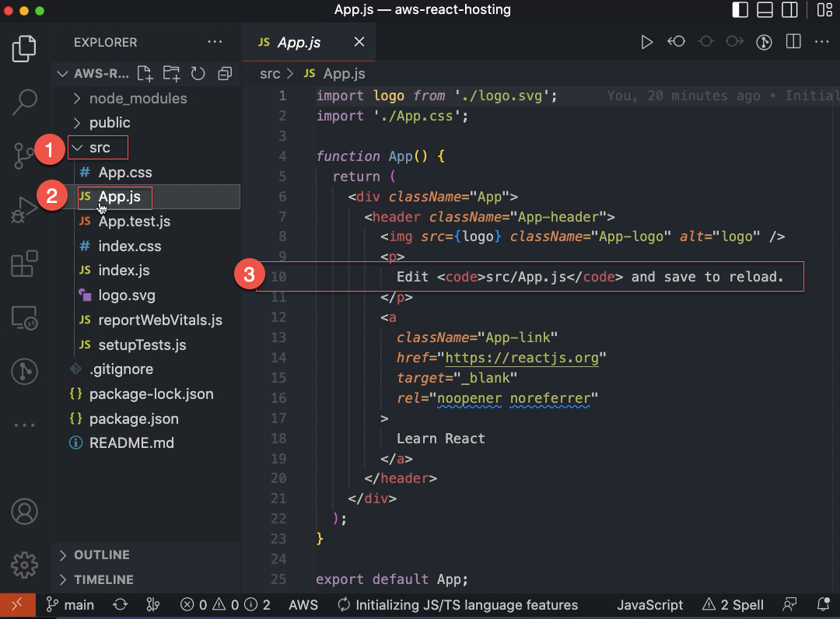
Task: Synchronize changes in status bar
Action: pos(120,605)
